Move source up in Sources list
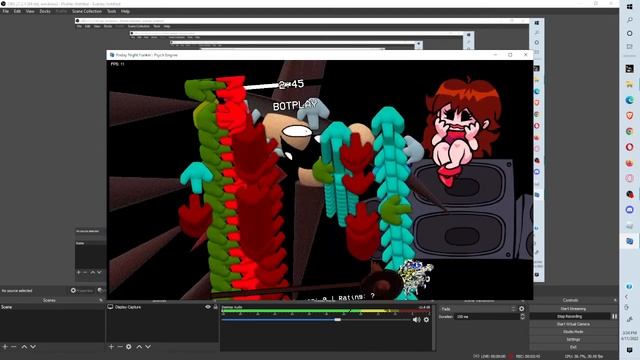640x360 pixels. (139, 347)
